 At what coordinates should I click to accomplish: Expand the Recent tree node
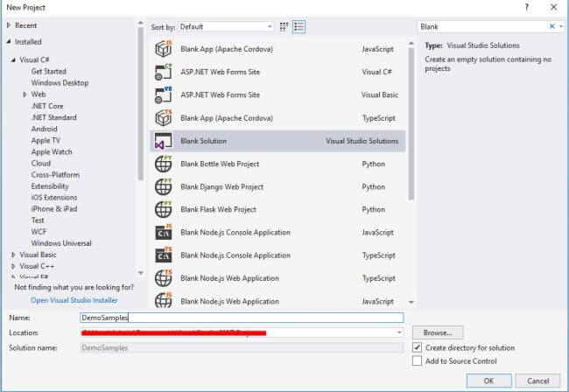[x=9, y=25]
